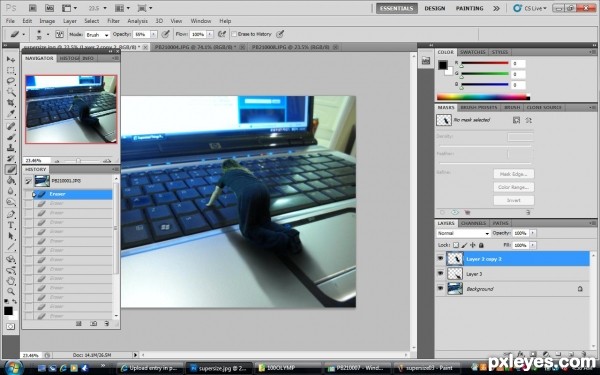This screenshot has height=375, width=600.
Task: Open the Brush panel toggle icon
Action: point(60,34)
